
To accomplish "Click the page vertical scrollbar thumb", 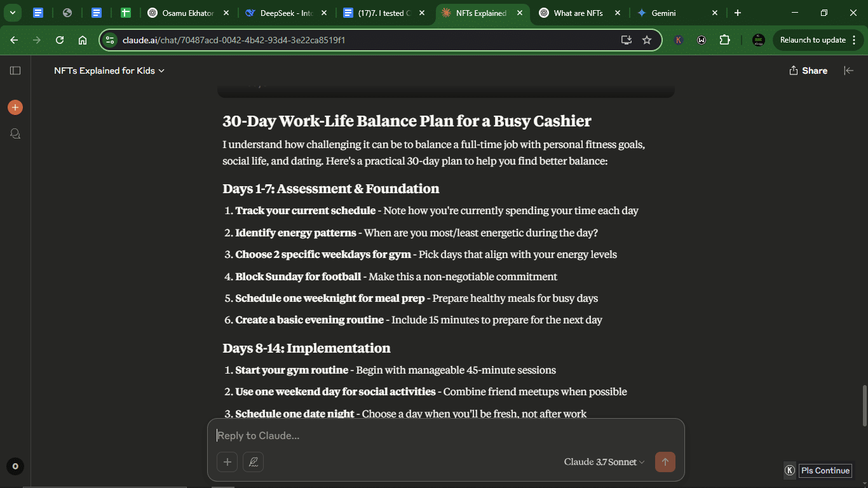I will (864, 405).
